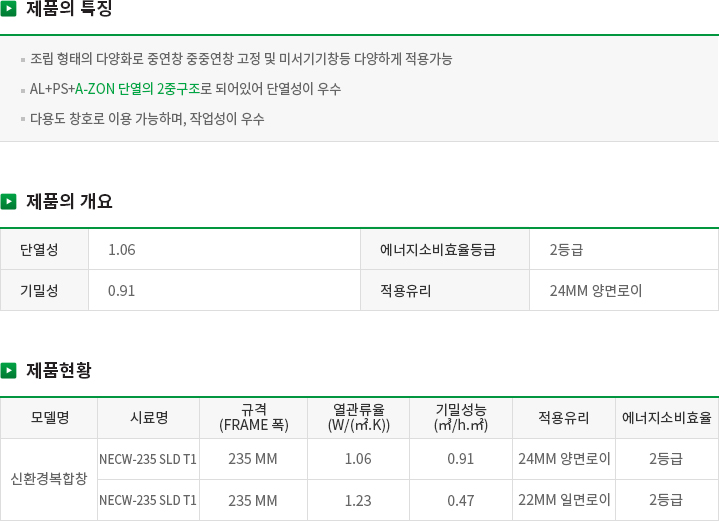Image resolution: width=719 pixels, height=522 pixels.
Task: Click the 시료명 column header
Action: click(149, 417)
